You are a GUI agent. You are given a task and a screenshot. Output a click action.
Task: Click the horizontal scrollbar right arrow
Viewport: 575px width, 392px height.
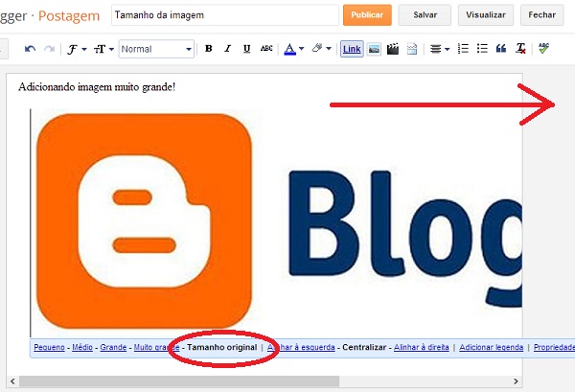point(516,381)
